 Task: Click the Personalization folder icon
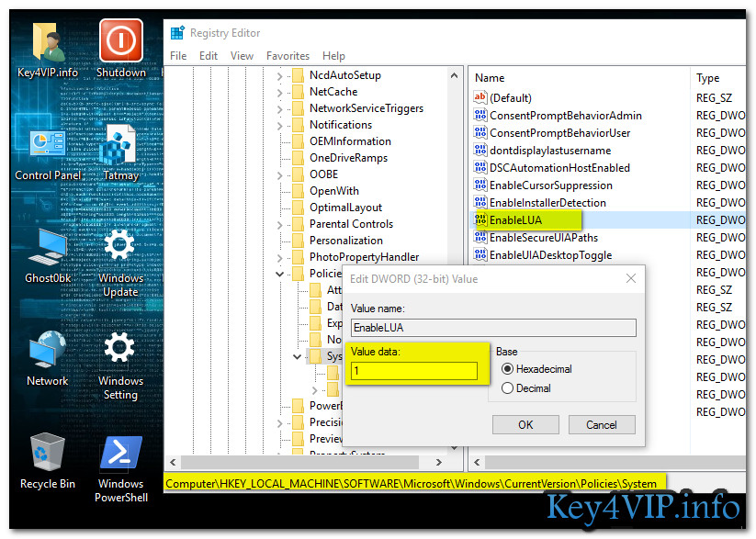click(x=299, y=240)
